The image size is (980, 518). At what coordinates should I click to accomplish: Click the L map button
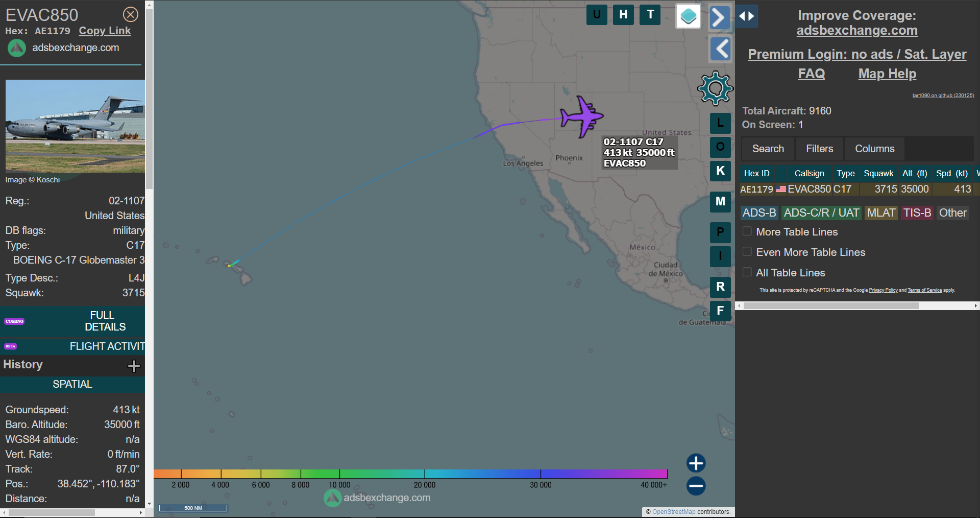click(720, 123)
